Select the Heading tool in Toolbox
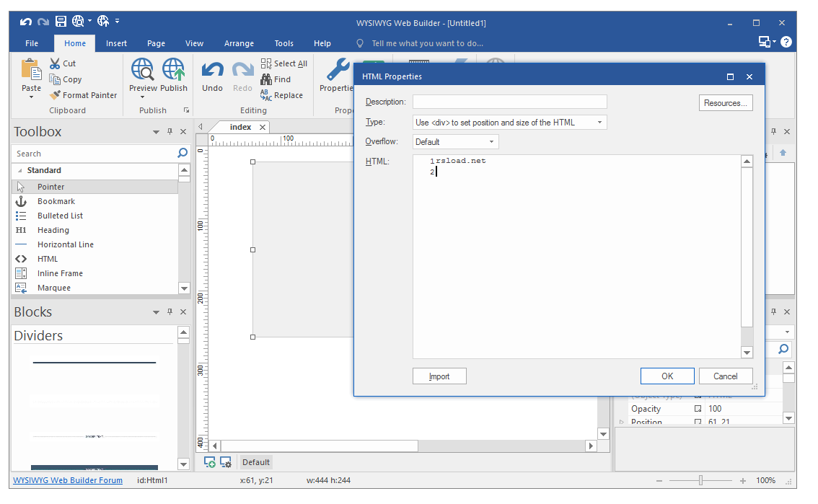The image size is (818, 504). tap(94, 230)
